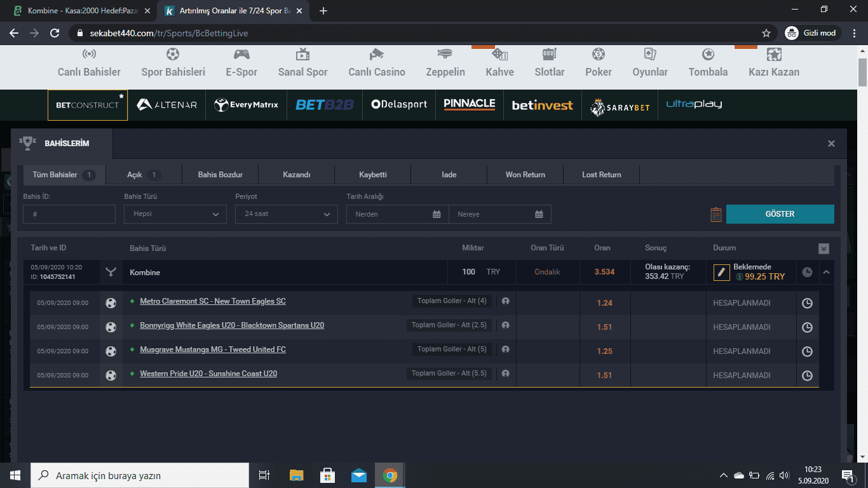Open E-Spor section
868x488 pixels.
241,64
